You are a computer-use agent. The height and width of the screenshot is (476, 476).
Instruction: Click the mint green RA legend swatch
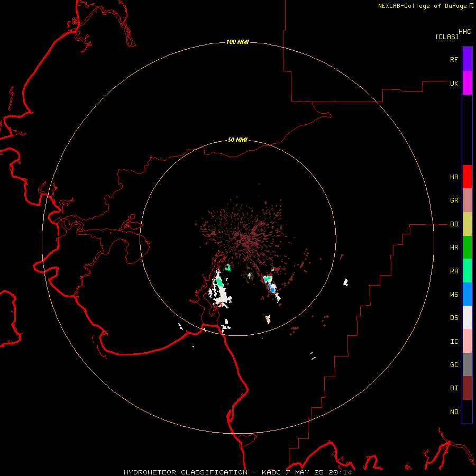467,271
